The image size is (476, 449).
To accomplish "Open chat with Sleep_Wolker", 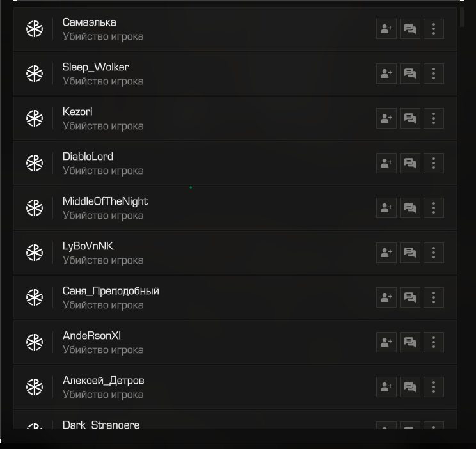I will pos(410,74).
